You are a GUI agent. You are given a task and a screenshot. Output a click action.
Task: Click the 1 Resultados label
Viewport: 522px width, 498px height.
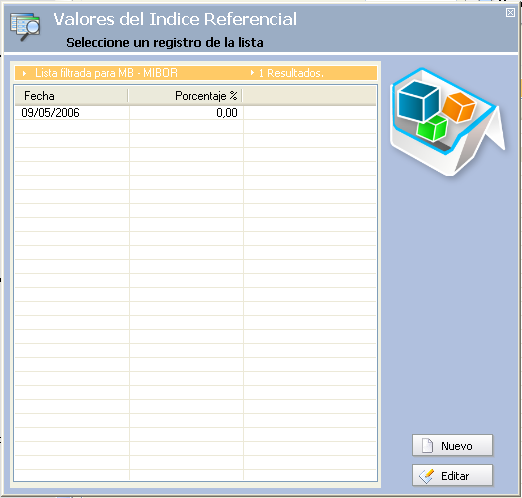tap(291, 73)
